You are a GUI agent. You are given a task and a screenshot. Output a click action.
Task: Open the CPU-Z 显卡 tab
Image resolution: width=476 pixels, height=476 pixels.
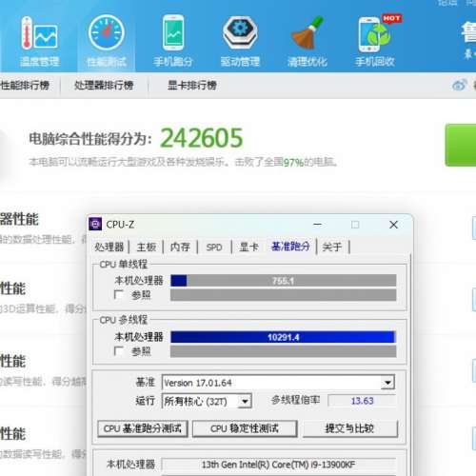248,247
